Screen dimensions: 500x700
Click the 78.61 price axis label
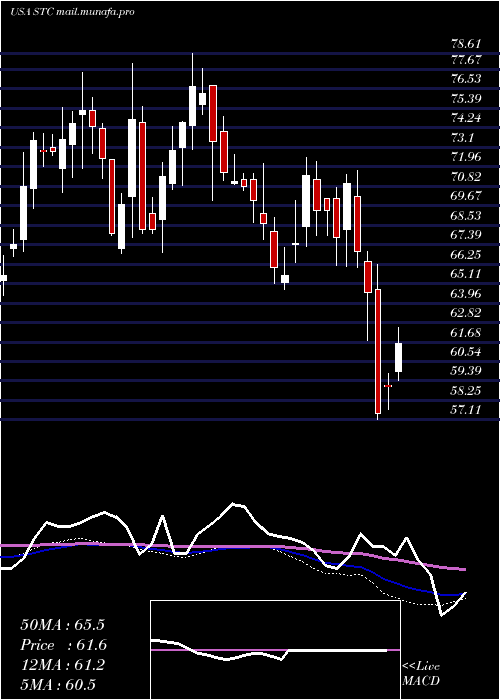coord(466,44)
